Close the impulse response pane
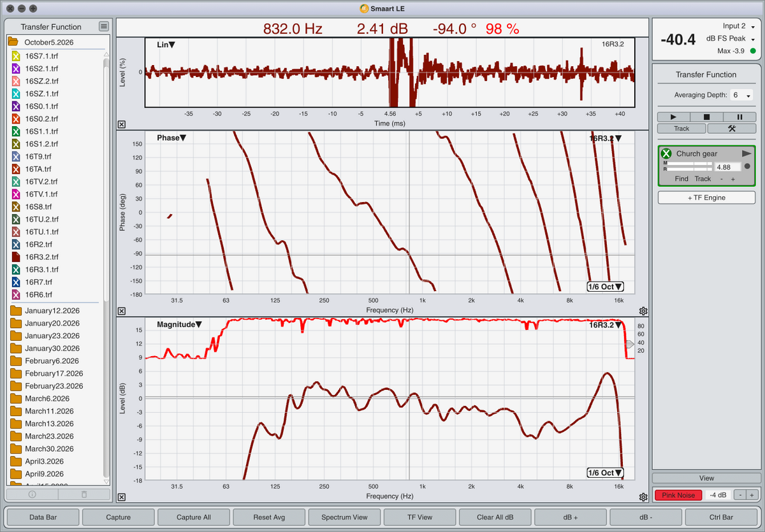This screenshot has height=532, width=765. coord(122,125)
